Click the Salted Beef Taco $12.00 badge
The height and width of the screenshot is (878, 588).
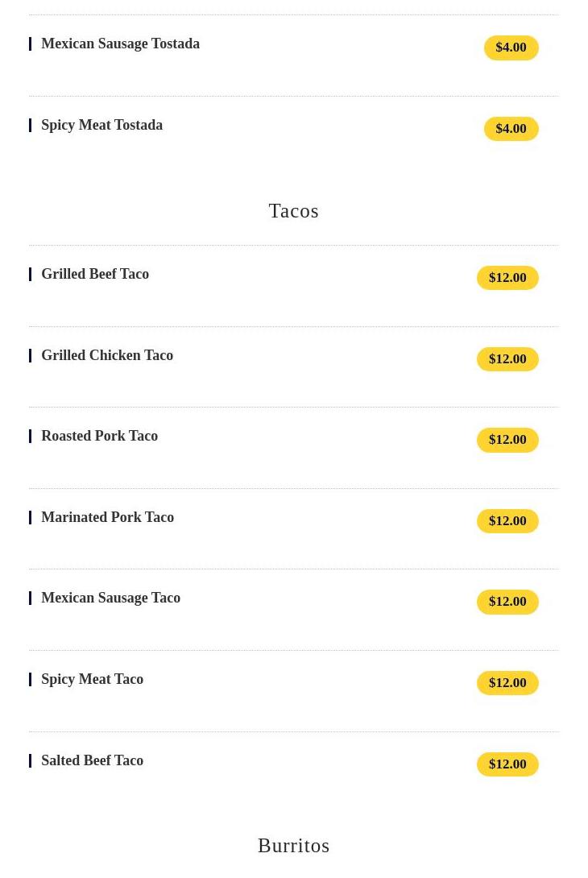tap(507, 764)
